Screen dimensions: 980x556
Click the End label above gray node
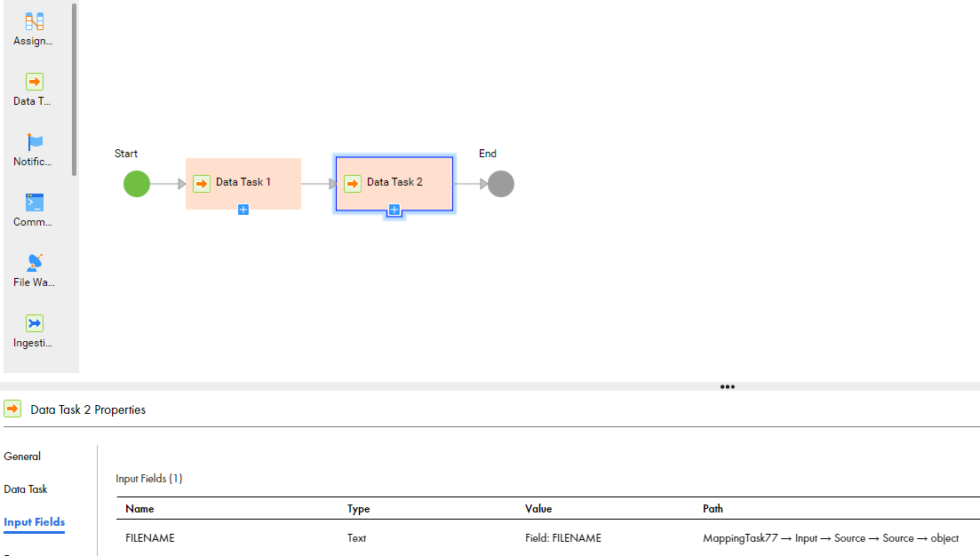click(x=488, y=154)
